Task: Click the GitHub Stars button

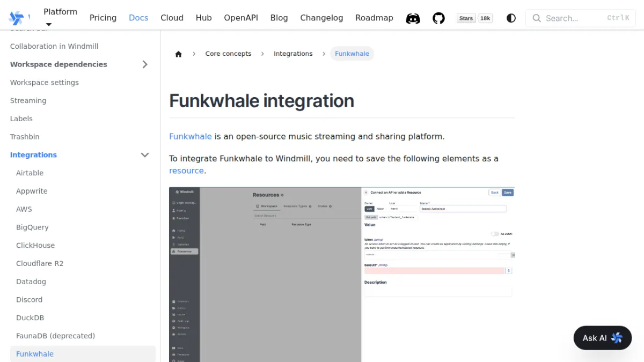Action: click(x=466, y=18)
